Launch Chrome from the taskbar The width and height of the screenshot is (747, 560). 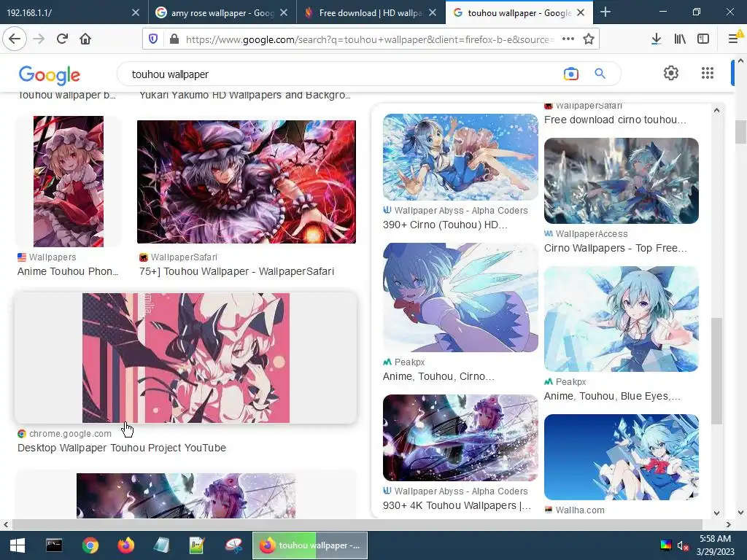click(90, 545)
